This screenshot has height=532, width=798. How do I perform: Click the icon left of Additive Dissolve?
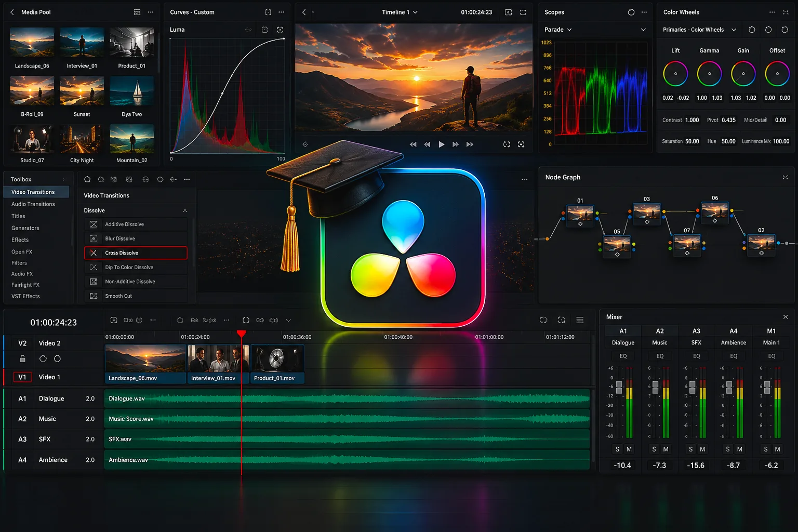point(94,224)
